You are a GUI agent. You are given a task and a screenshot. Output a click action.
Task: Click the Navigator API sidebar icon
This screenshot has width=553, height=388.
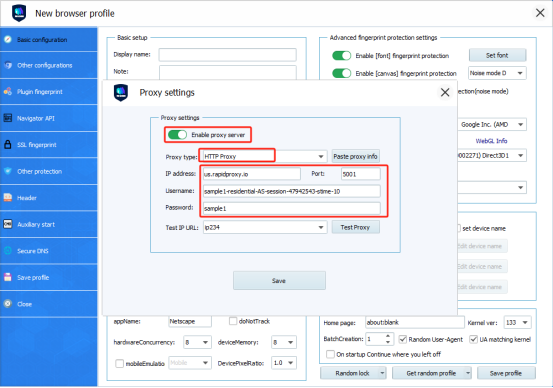8,118
